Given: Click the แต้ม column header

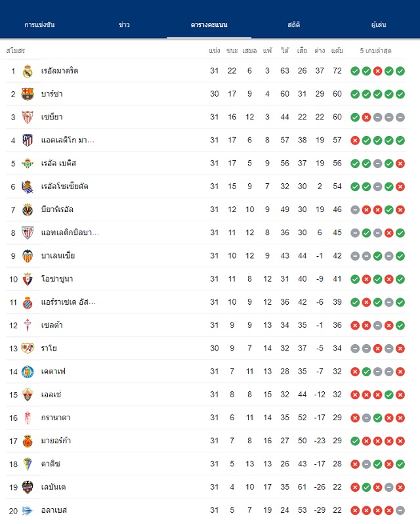Looking at the screenshot, I should pyautogui.click(x=337, y=51).
